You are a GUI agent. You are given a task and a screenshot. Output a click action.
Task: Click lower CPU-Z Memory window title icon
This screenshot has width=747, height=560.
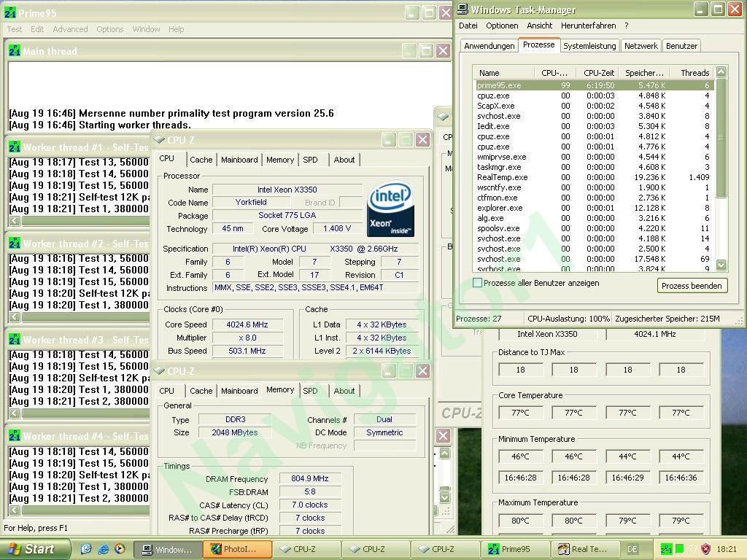point(159,370)
